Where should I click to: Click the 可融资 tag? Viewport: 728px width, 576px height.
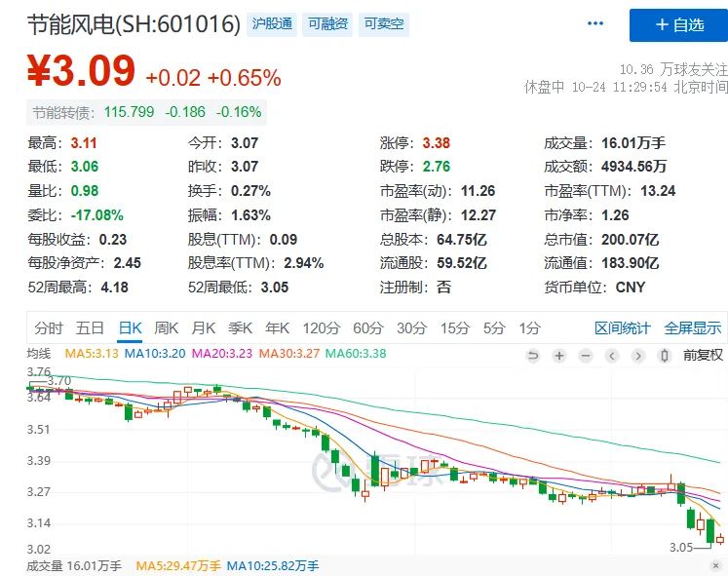pyautogui.click(x=327, y=23)
